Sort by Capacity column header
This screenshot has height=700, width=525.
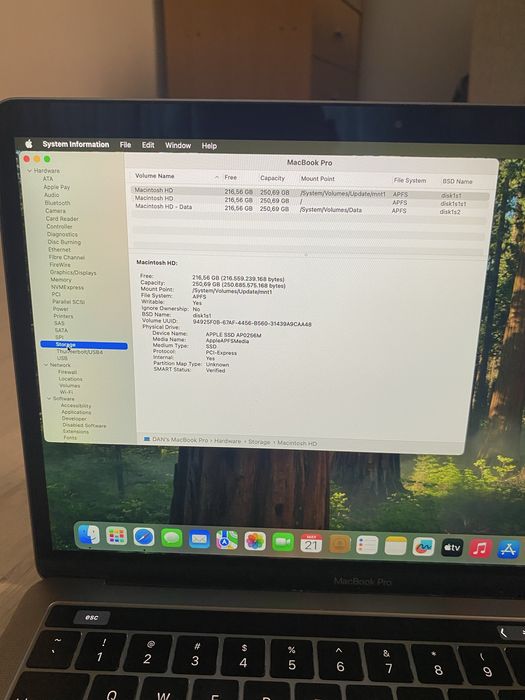[x=272, y=178]
